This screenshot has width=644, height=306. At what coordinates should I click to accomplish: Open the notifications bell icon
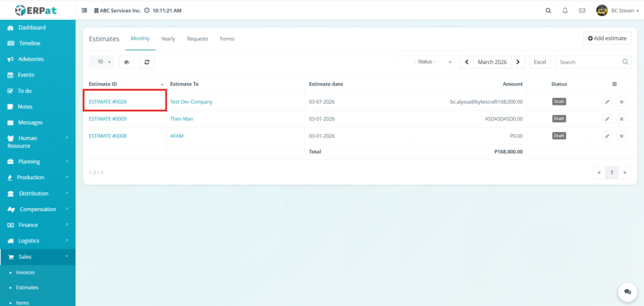(x=565, y=11)
